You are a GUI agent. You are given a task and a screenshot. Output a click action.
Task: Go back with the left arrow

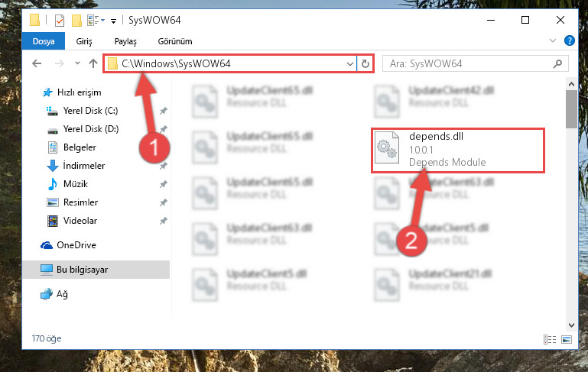point(37,63)
